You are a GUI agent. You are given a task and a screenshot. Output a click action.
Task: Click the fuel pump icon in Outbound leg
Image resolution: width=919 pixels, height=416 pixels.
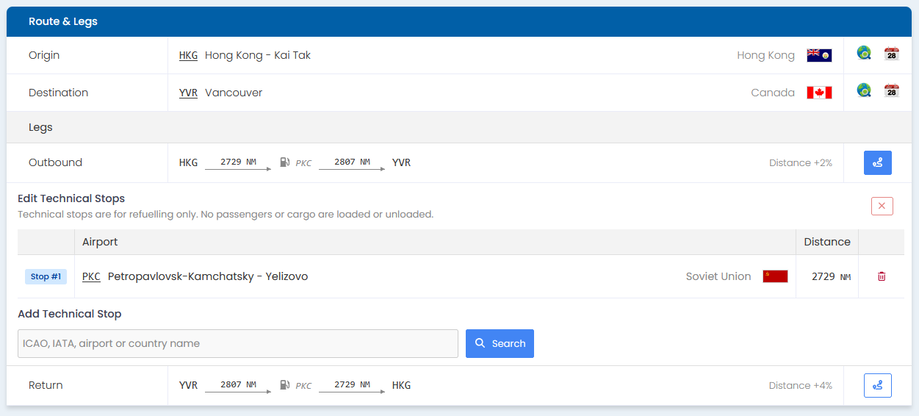[285, 162]
